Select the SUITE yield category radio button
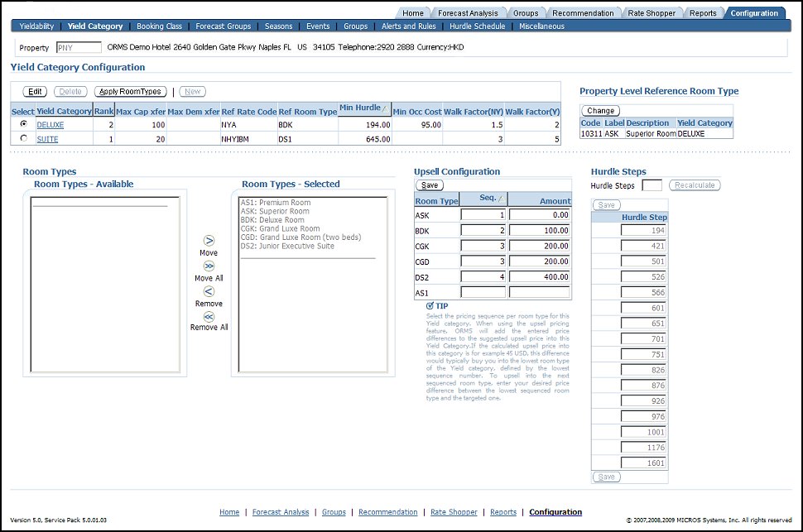The width and height of the screenshot is (803, 532). coord(23,137)
